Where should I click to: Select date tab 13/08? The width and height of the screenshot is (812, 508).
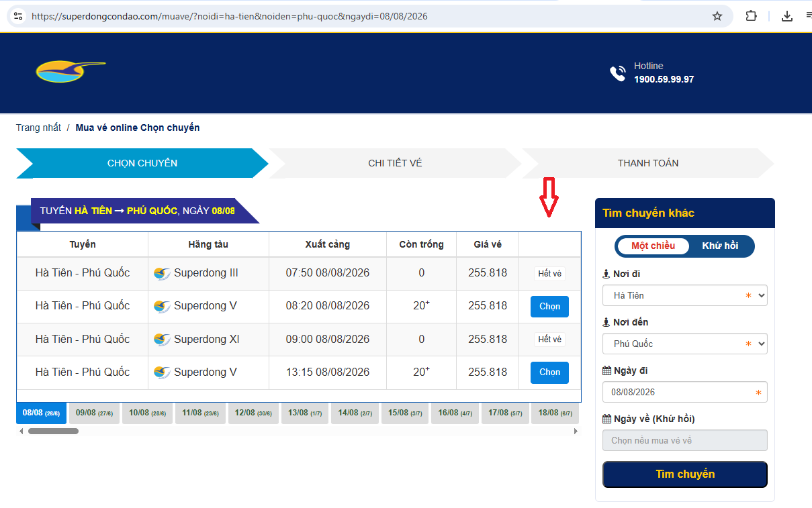point(305,413)
